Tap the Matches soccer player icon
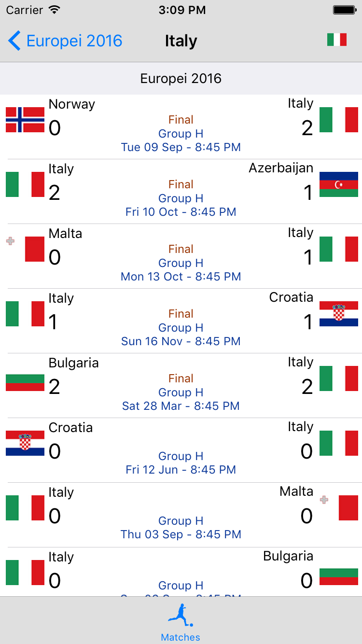Viewport: 362px width, 644px height. (x=181, y=616)
